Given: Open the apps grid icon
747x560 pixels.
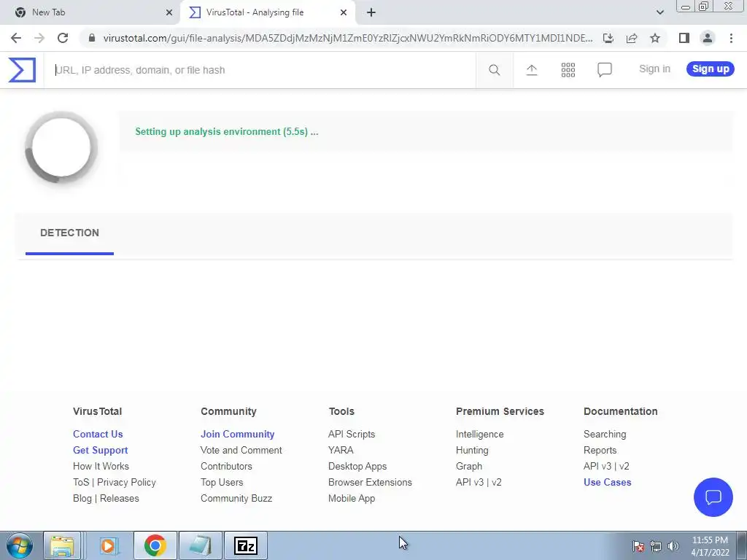Looking at the screenshot, I should click(568, 70).
